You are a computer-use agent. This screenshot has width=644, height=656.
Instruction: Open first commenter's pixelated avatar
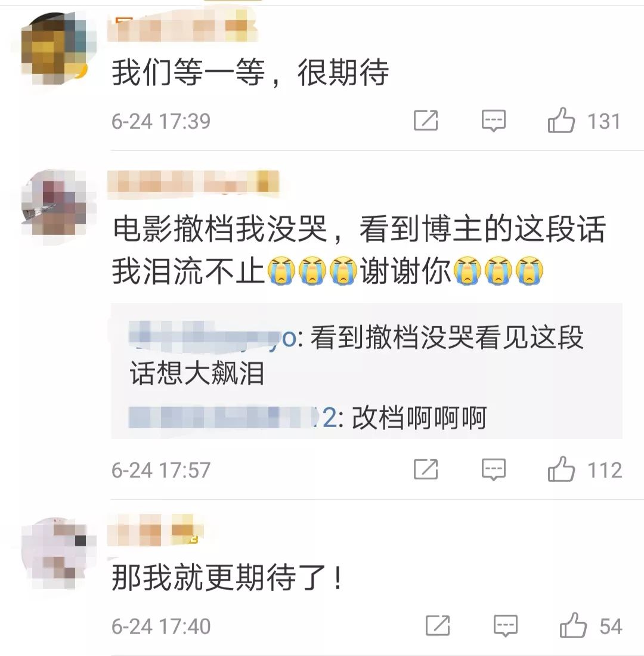click(54, 48)
